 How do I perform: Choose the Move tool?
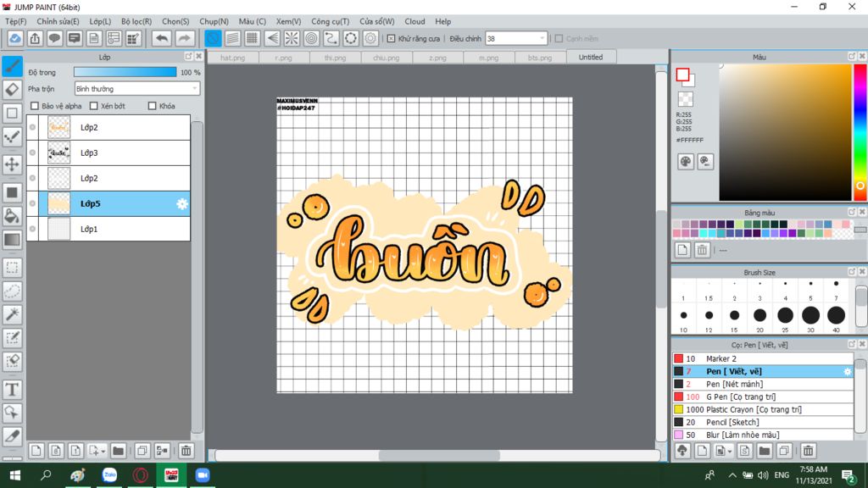pyautogui.click(x=12, y=164)
